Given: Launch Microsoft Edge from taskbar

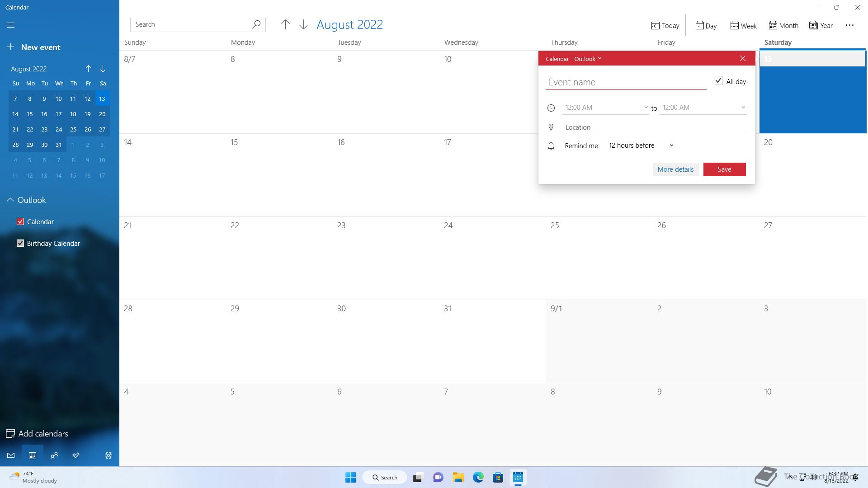Looking at the screenshot, I should (478, 477).
